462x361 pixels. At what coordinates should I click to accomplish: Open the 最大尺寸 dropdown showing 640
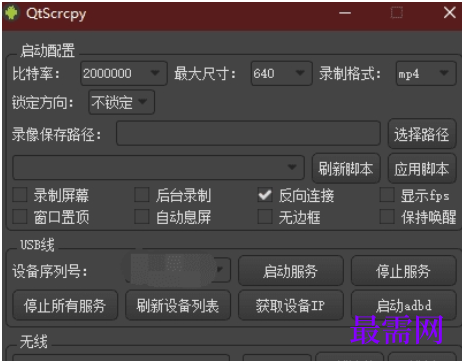point(281,73)
